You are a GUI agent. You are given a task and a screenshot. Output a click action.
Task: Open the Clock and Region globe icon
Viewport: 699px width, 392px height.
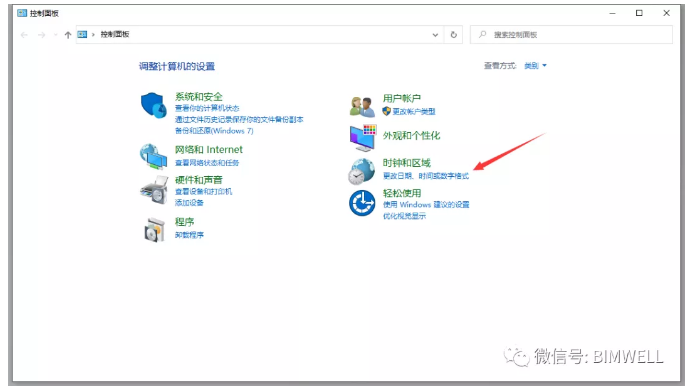click(362, 171)
